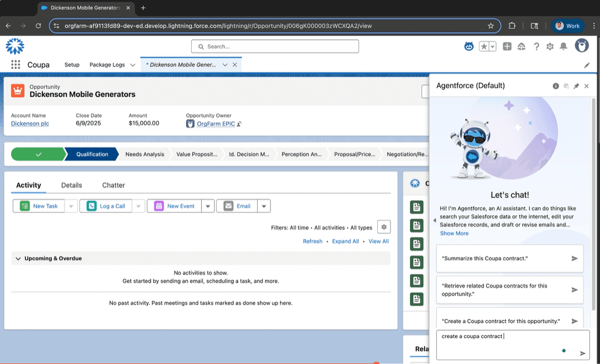Send the "Create a Coupa contract" prompt
600x364 pixels.
pyautogui.click(x=574, y=321)
